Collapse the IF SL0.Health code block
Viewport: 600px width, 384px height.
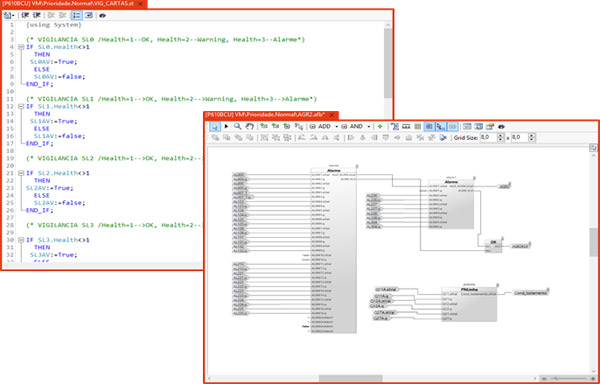click(21, 47)
